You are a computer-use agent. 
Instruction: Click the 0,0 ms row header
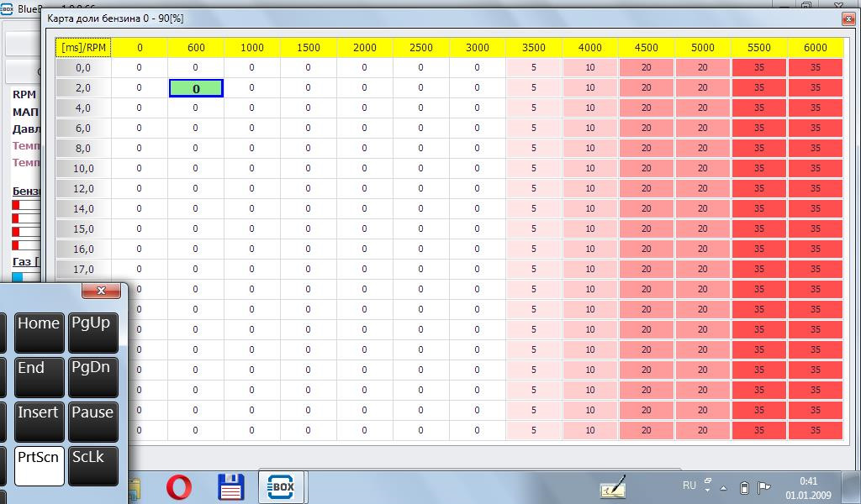(83, 68)
